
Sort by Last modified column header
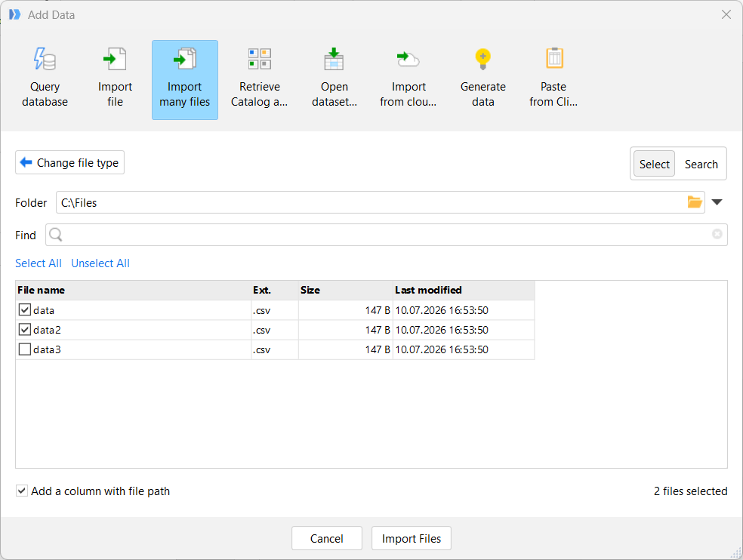(464, 290)
